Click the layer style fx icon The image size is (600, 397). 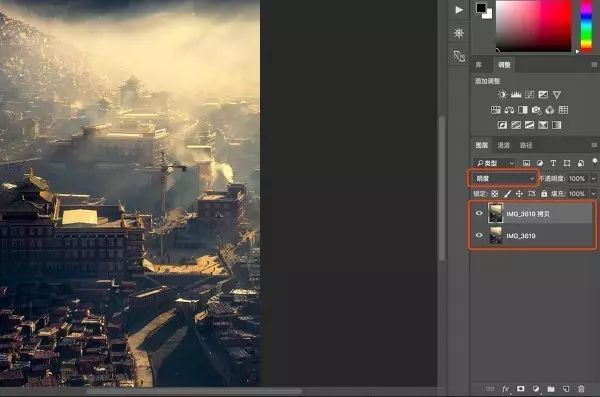pos(505,389)
